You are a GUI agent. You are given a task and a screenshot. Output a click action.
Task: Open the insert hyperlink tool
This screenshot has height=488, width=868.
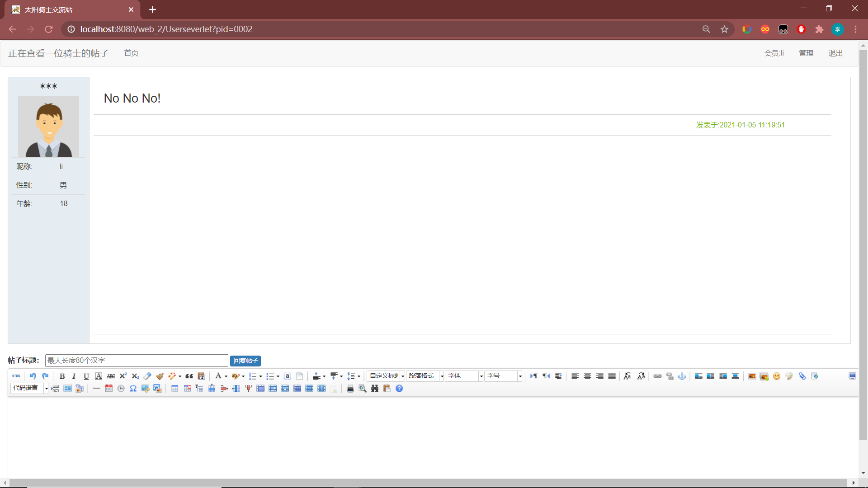pyautogui.click(x=657, y=376)
